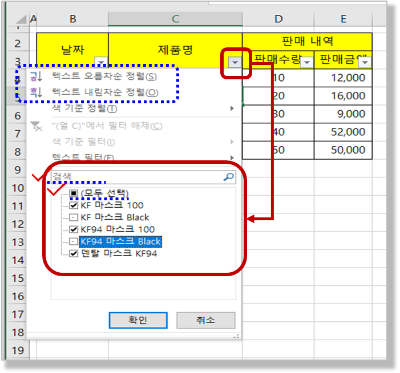Click the 덴탈 마스크 KF94 list label
Image resolution: width=400 pixels, height=373 pixels.
coord(119,253)
